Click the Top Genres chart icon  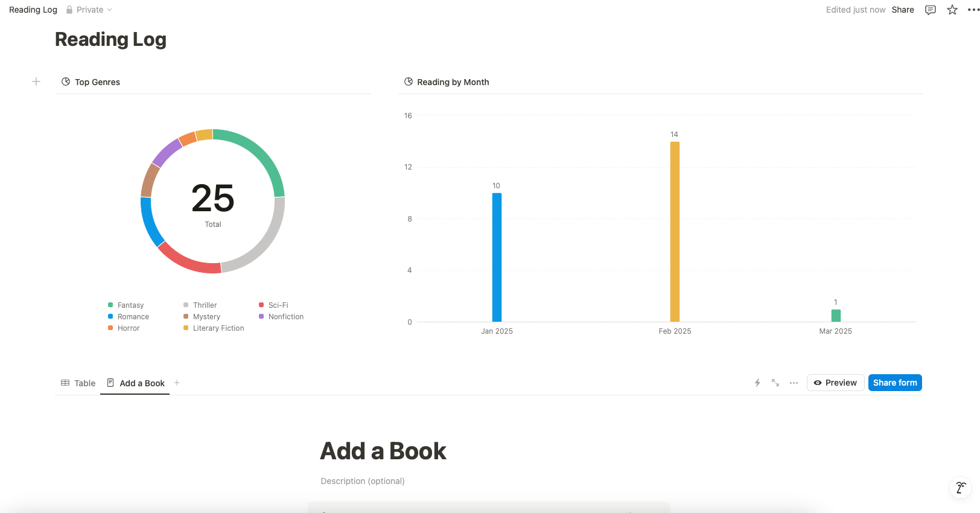(66, 81)
